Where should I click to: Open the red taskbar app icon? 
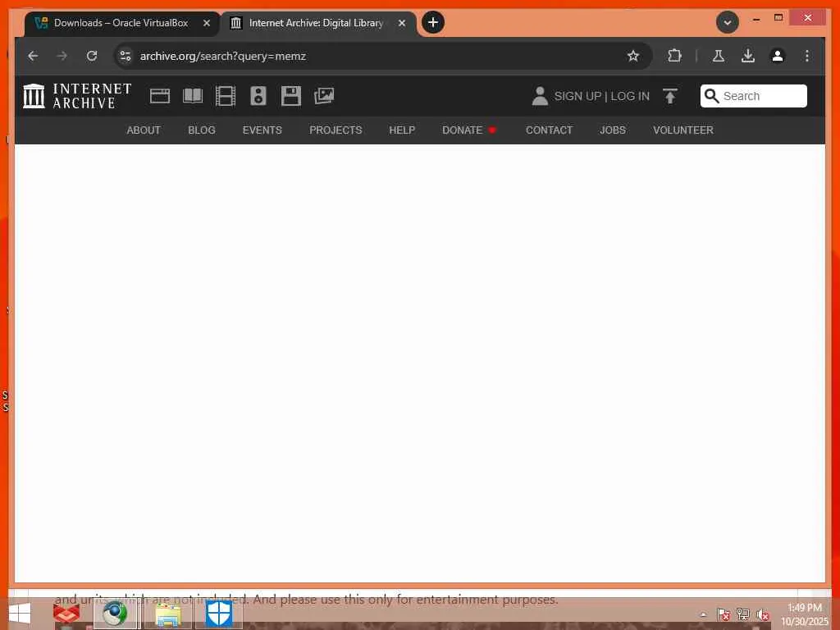pos(66,614)
